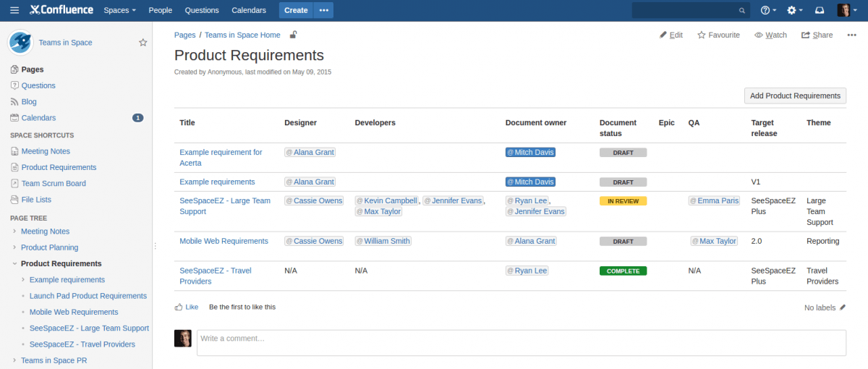Click the Calendars count badge showing 1

[x=138, y=118]
